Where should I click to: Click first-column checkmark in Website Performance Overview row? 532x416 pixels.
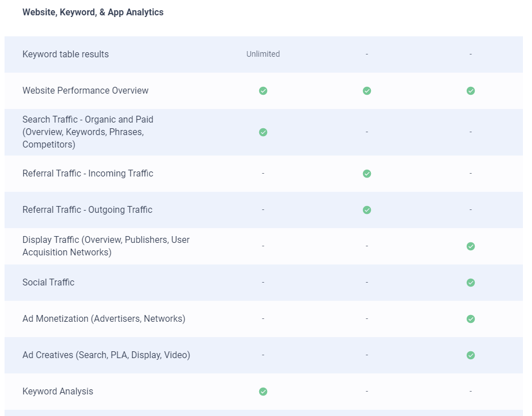263,91
